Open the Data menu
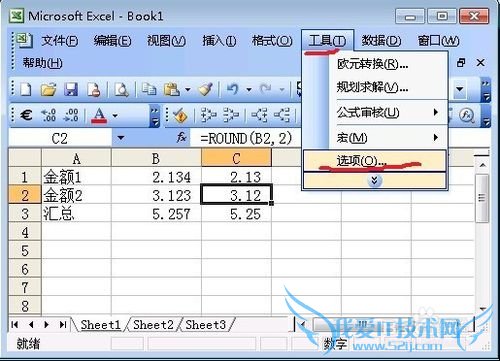This screenshot has height=361, width=500. click(381, 41)
